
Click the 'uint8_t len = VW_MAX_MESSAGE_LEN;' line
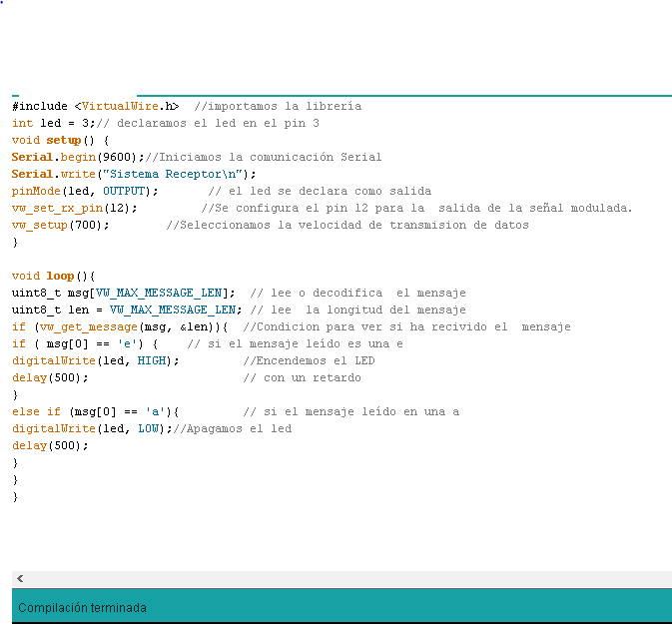tap(127, 310)
